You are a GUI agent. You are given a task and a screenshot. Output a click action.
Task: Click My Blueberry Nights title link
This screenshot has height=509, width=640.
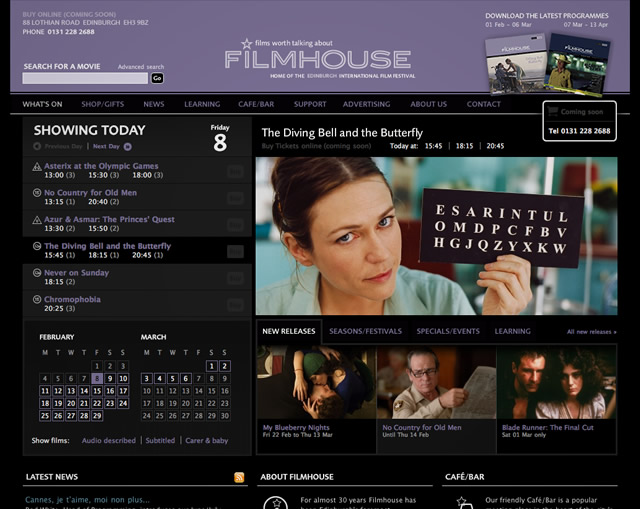tap(296, 427)
